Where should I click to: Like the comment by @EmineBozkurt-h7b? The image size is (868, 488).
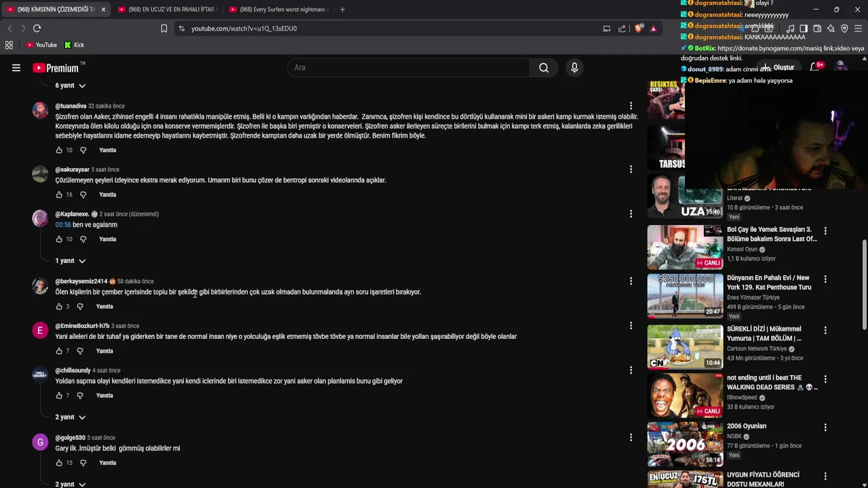tap(59, 351)
